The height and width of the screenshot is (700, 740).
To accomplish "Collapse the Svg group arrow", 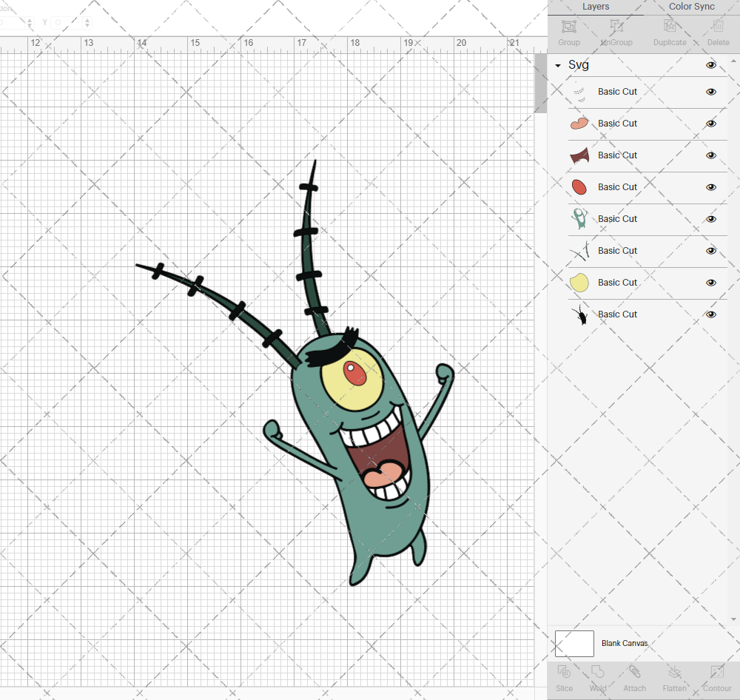I will (558, 66).
